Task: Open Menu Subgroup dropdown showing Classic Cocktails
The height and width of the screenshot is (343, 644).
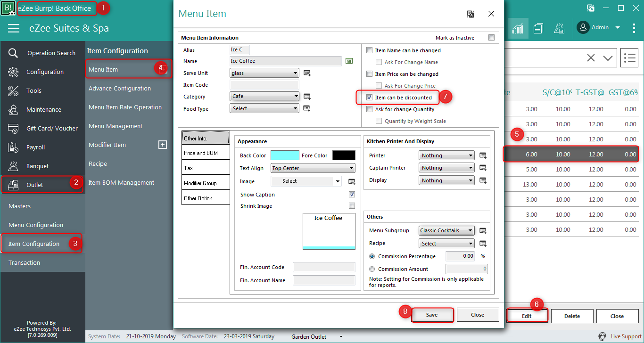Action: coord(446,230)
